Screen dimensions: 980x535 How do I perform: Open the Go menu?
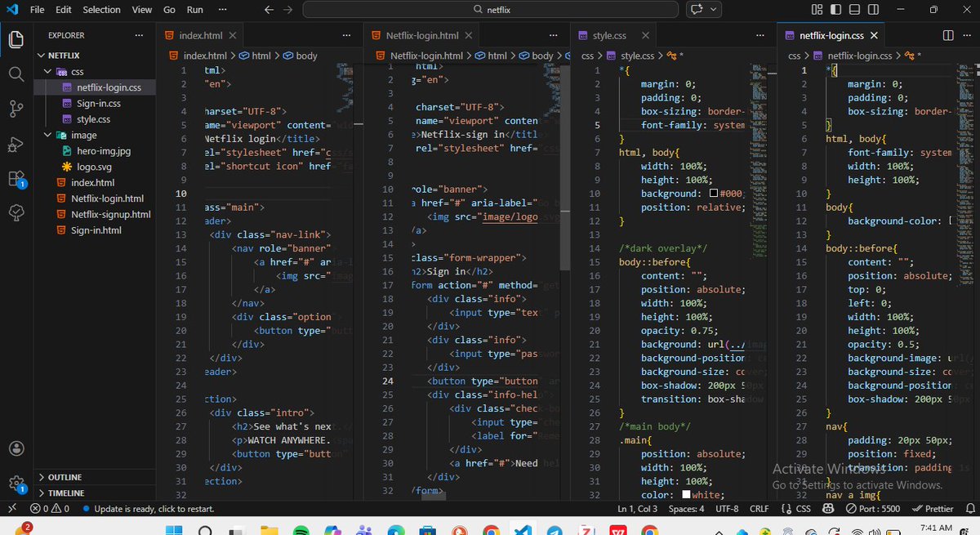click(169, 10)
